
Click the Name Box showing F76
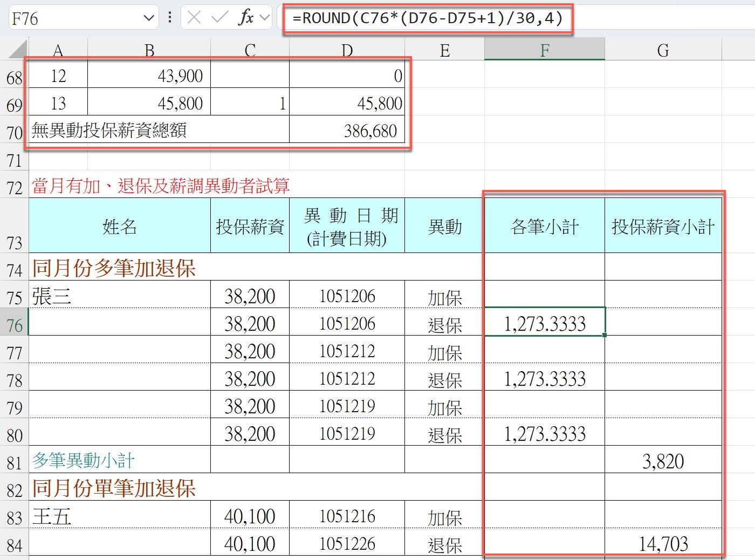coord(75,18)
